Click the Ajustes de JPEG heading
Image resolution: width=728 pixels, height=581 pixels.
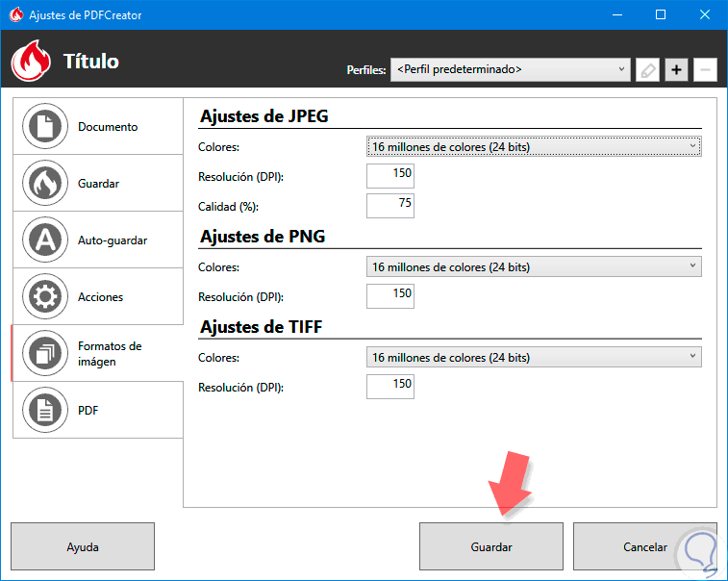coord(264,116)
